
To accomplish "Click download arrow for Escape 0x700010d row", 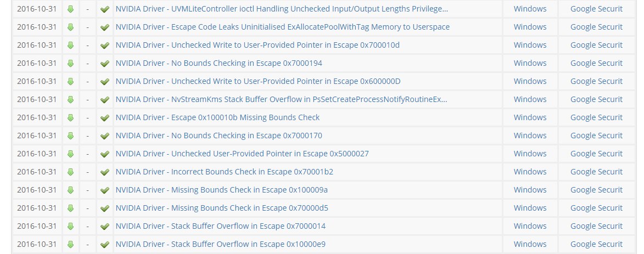I will coord(70,46).
